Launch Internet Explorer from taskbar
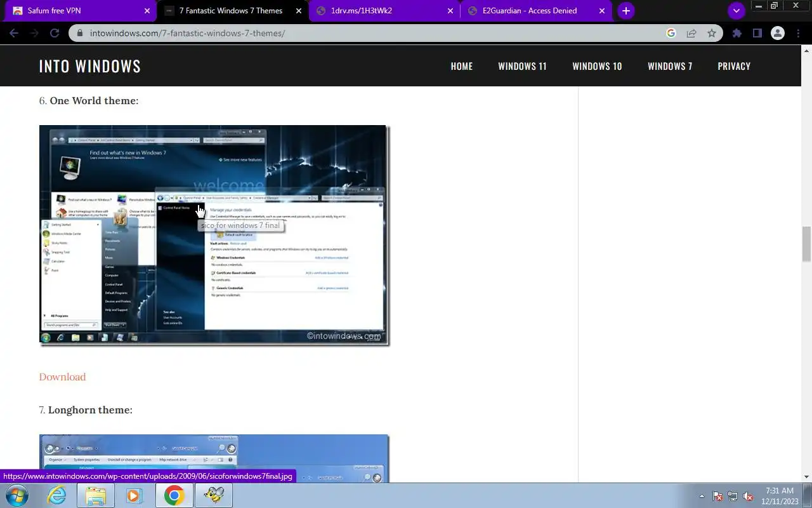 [57, 495]
